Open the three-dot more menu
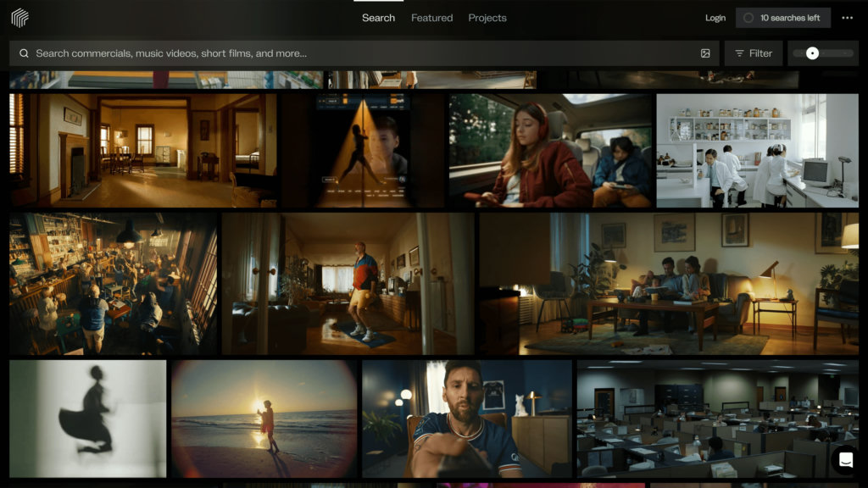Viewport: 868px width, 488px height. (x=848, y=18)
